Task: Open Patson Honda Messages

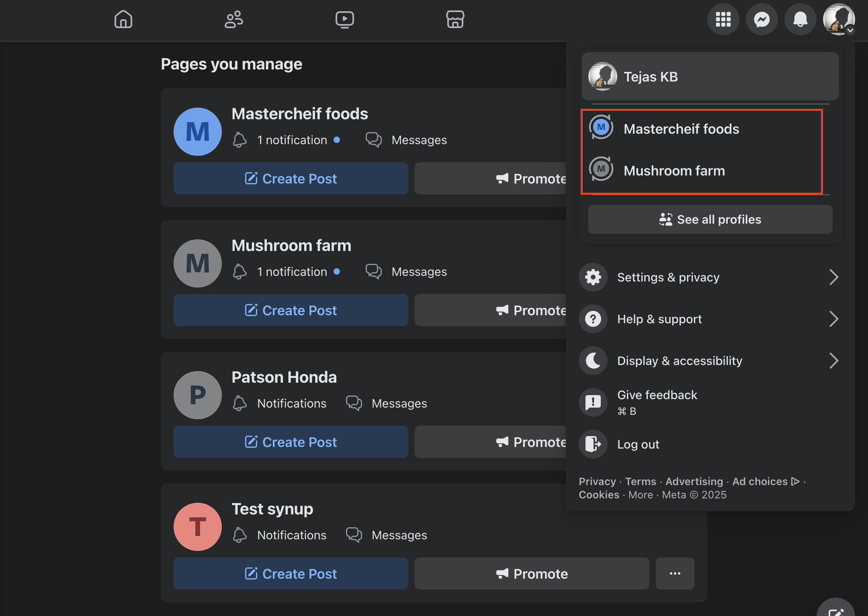Action: tap(387, 403)
